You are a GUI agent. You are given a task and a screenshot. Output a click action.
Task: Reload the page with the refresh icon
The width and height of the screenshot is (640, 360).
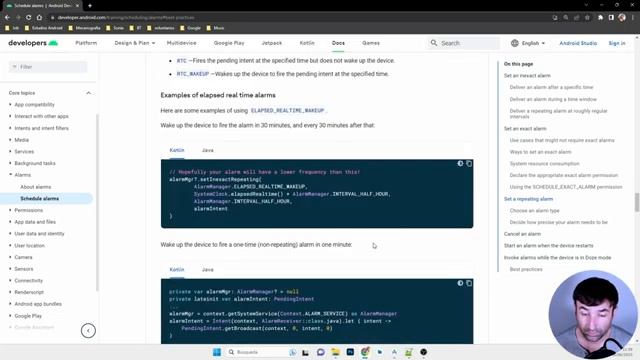[29, 18]
